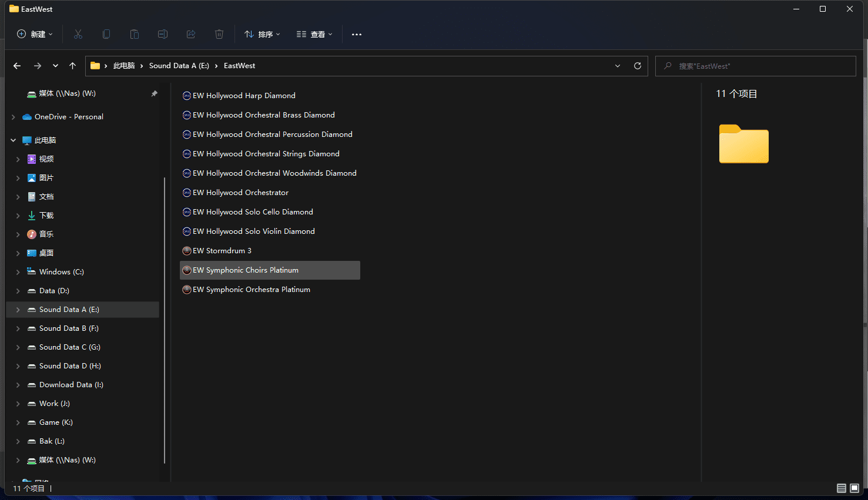The height and width of the screenshot is (500, 868).
Task: Click Sound Data A (E:) in address path
Action: [x=179, y=66]
